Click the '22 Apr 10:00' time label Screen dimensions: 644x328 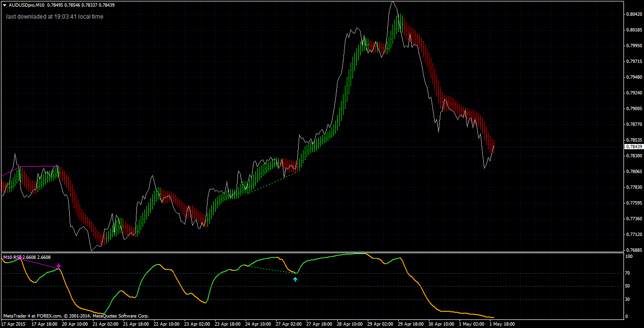pos(166,324)
